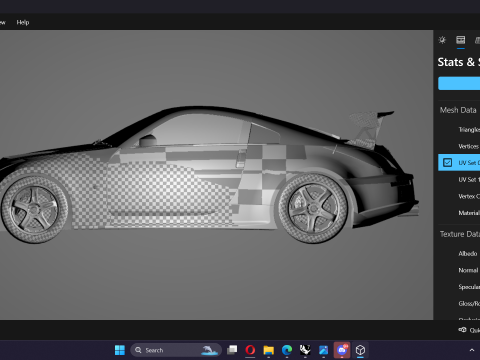Open the Environment & Lighting sun tab
Viewport: 480px width, 360px height.
click(442, 40)
